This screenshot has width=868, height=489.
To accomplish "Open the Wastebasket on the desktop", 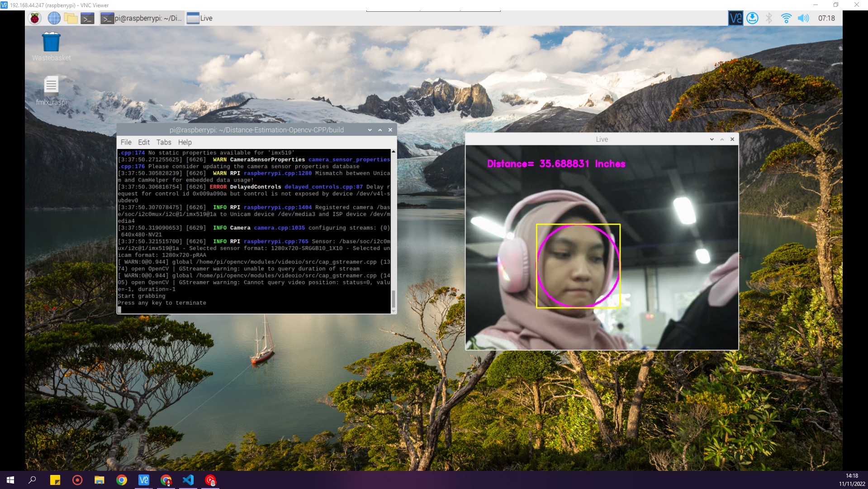I will point(51,43).
